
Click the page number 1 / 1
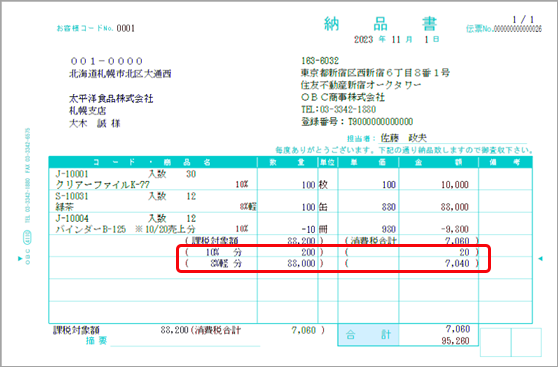(523, 20)
